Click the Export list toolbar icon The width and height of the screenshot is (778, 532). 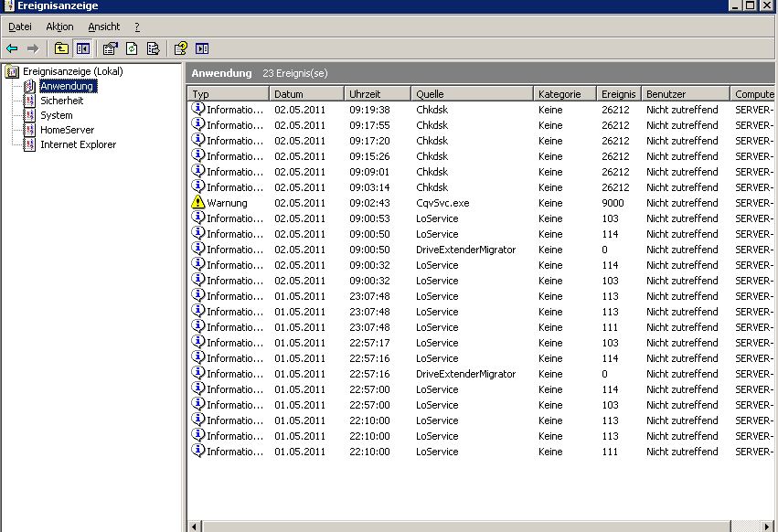[x=154, y=48]
